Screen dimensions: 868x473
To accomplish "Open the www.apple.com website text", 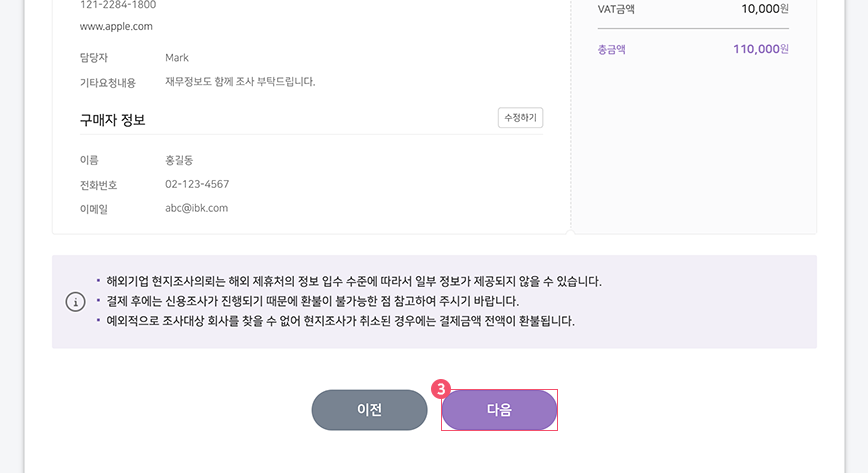I will [x=116, y=26].
